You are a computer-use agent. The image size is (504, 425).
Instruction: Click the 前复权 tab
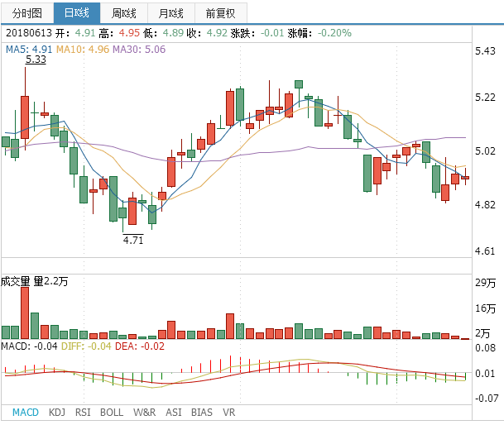pyautogui.click(x=220, y=13)
